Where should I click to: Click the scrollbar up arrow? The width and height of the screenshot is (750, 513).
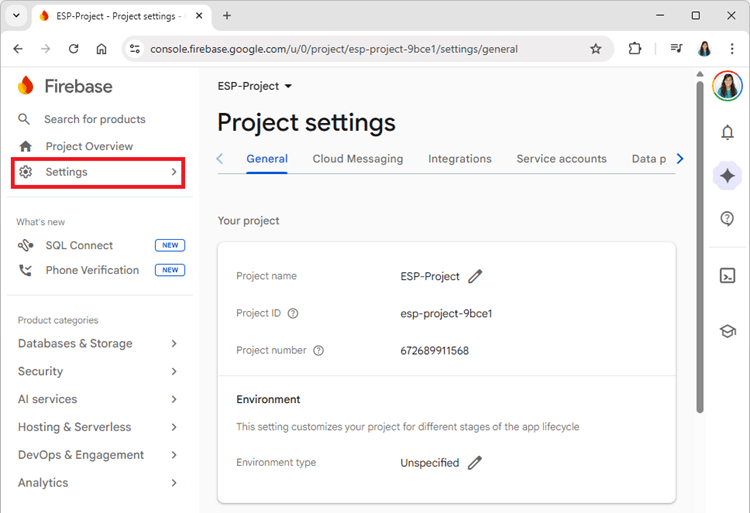pos(700,74)
